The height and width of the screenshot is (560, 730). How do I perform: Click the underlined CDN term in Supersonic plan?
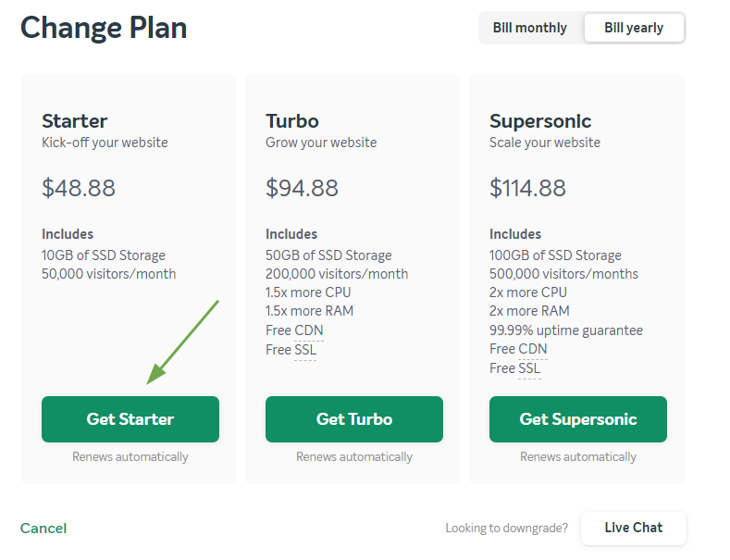(533, 349)
